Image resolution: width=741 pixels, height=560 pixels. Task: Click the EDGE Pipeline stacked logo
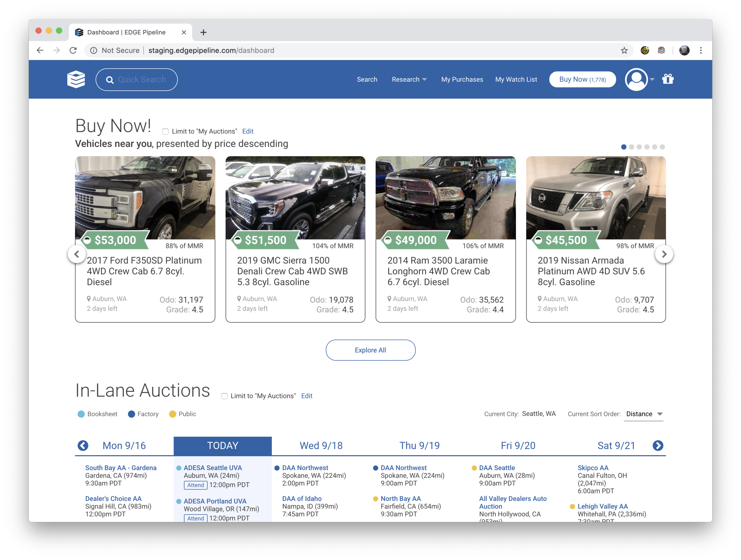[76, 79]
